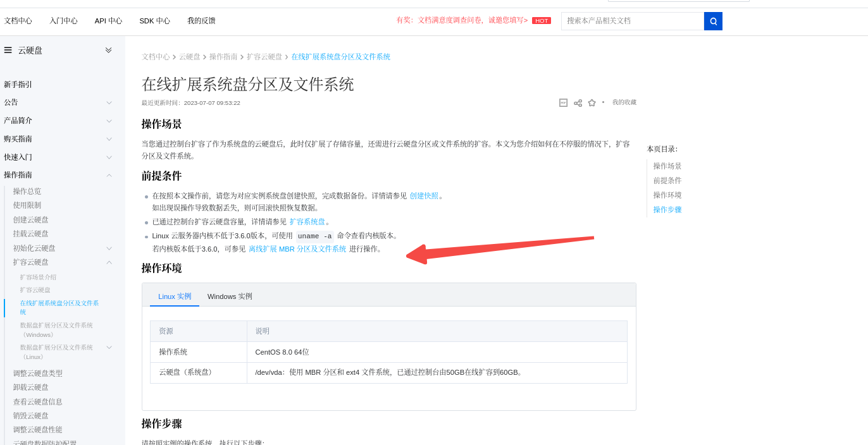Collapse the 扩容云硬盘 item

pos(109,262)
